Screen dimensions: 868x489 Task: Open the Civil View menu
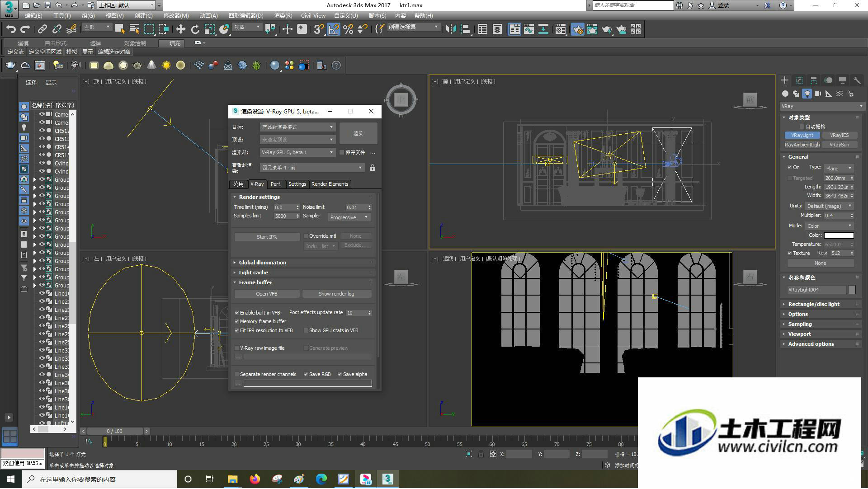[x=313, y=16]
